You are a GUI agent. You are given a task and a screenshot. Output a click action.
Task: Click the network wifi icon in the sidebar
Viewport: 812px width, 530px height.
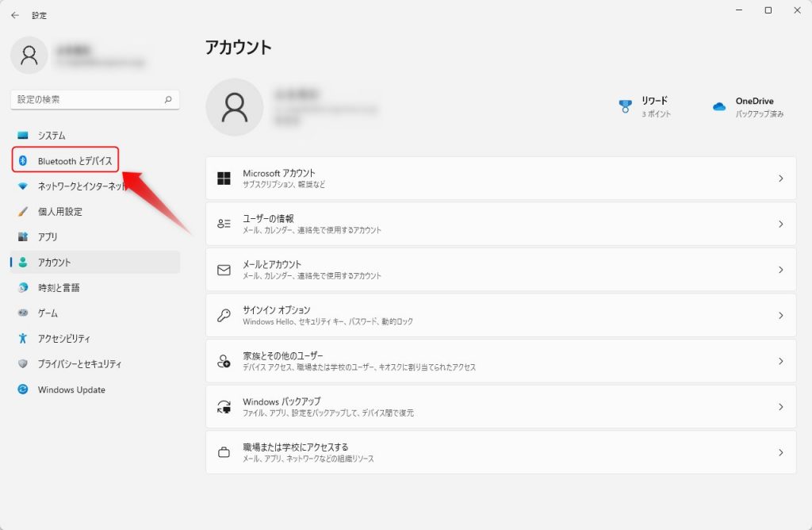point(23,186)
